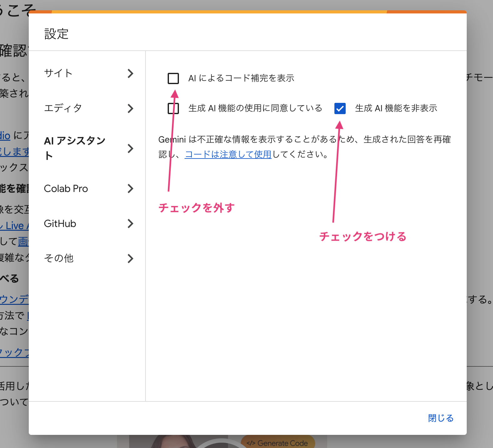Viewport: 493px width, 448px height.
Task: Uncheck the 生成 AI 機能を非表示 checkbox
Action: click(x=340, y=108)
